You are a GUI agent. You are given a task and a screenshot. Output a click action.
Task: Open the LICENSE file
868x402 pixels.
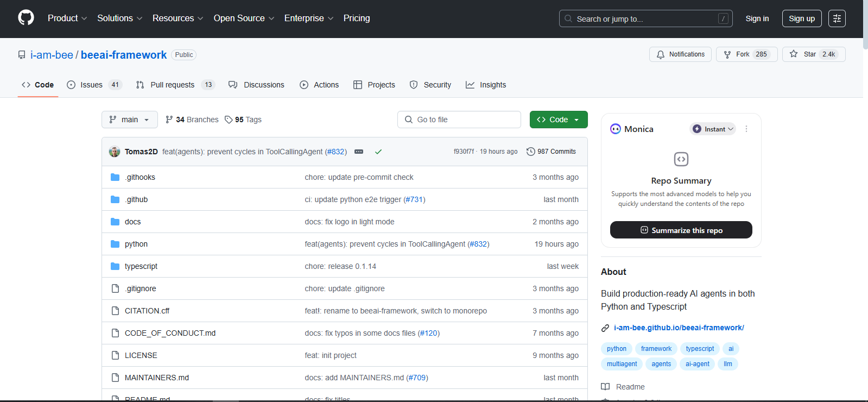141,355
